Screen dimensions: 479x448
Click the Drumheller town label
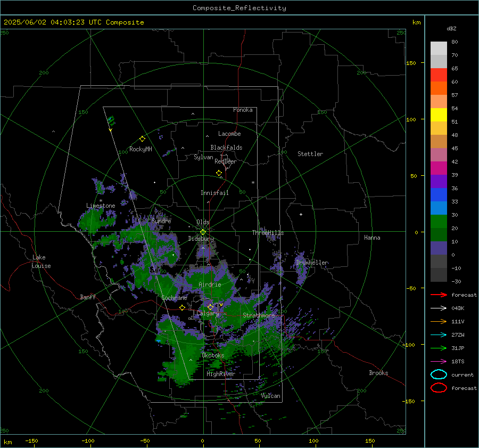312,263
